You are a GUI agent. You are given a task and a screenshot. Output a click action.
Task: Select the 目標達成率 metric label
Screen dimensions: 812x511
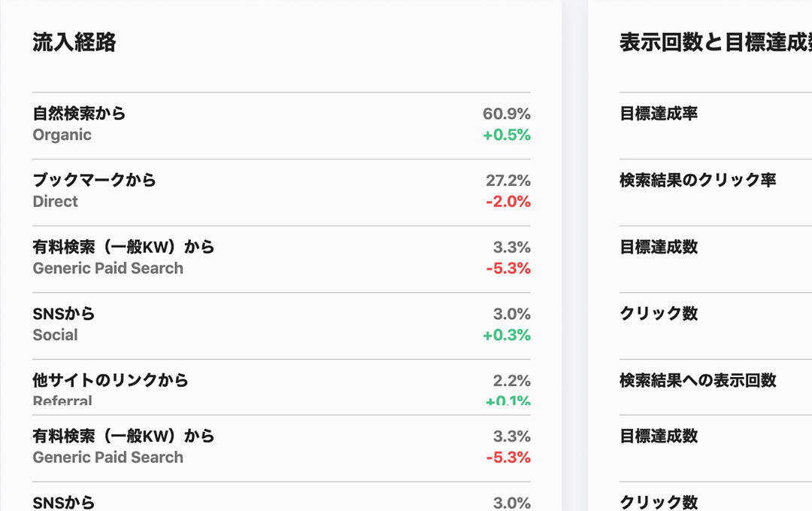(658, 114)
